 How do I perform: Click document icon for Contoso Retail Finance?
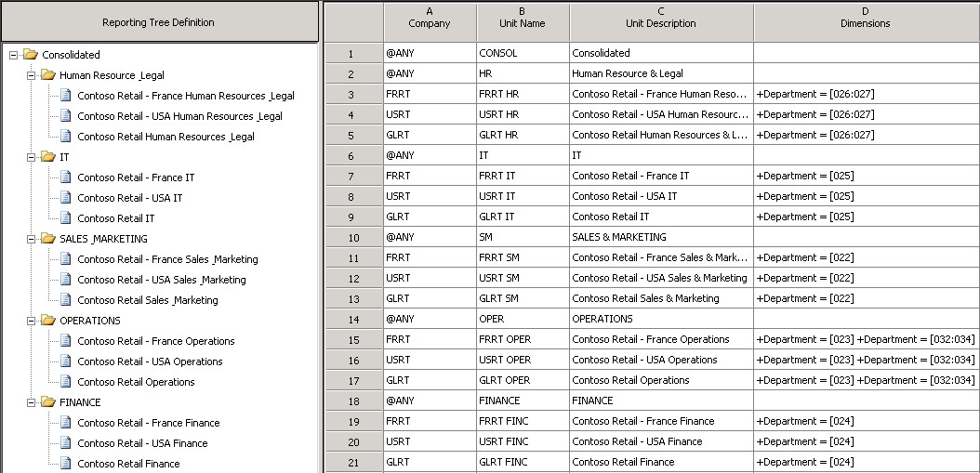66,463
